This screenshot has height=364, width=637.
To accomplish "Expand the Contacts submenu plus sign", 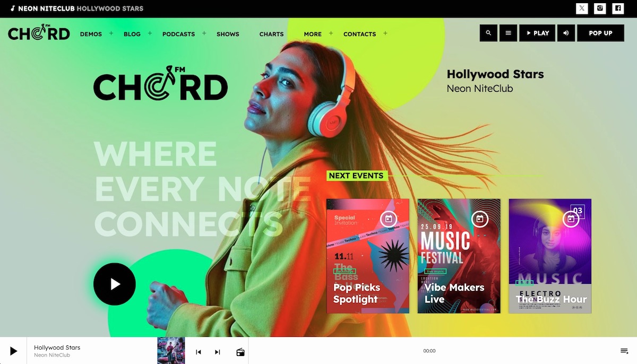I will click(x=385, y=33).
